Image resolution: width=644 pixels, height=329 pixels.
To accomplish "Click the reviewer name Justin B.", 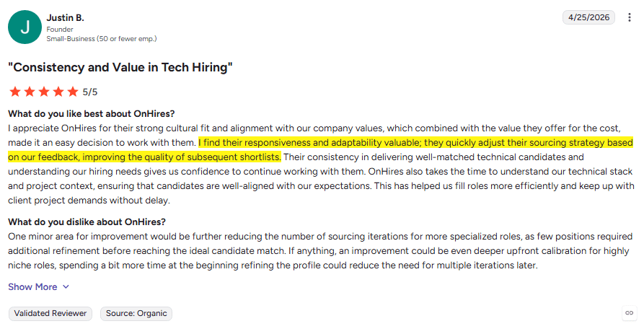I will (x=66, y=17).
